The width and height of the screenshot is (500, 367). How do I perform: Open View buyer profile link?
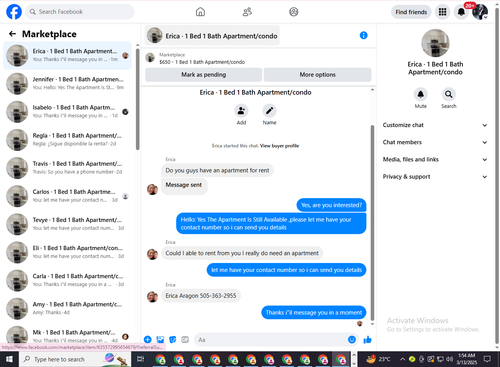tap(279, 146)
